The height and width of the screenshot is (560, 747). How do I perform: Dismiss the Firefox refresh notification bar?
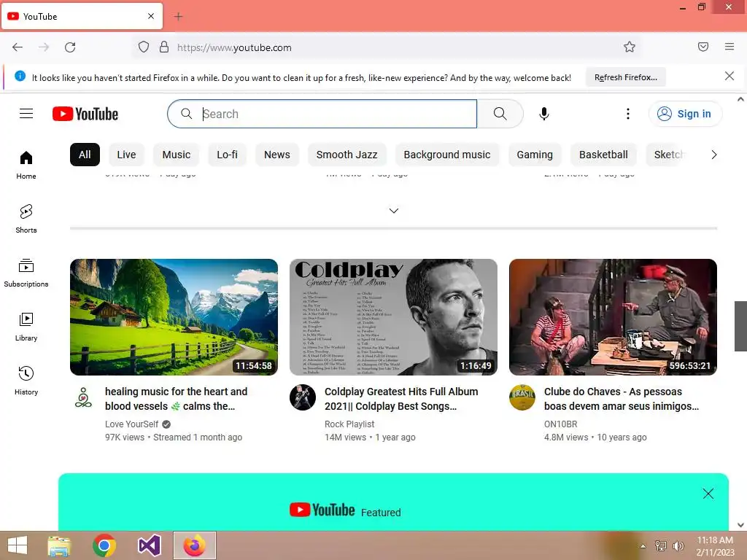[729, 76]
